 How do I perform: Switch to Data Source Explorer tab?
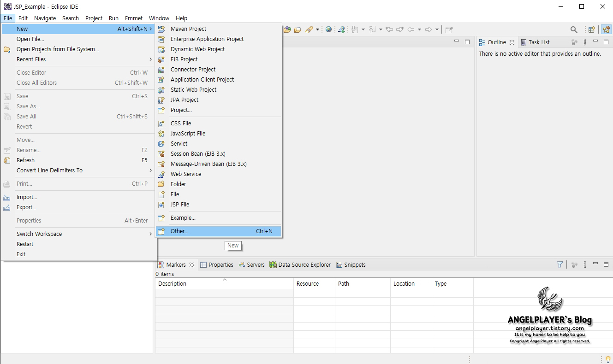pos(300,265)
